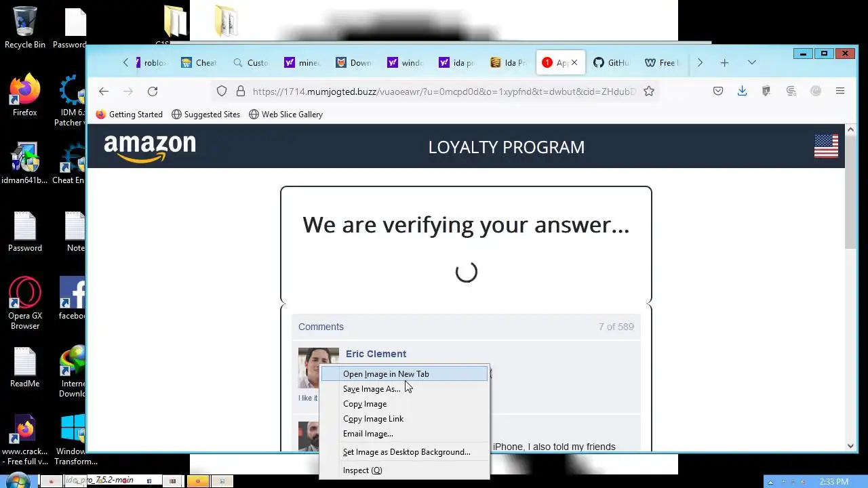This screenshot has height=488, width=868.
Task: Switch to the roblox tab
Action: pyautogui.click(x=151, y=62)
